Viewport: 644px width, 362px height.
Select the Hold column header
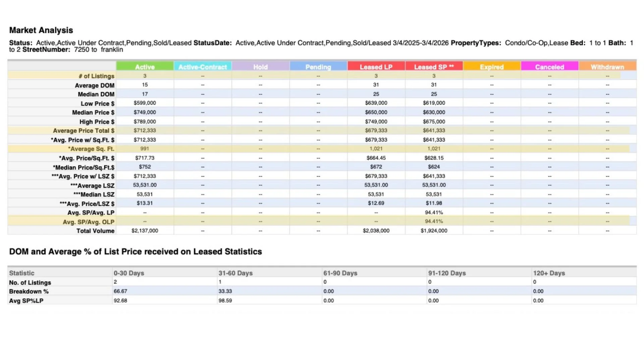click(x=260, y=67)
